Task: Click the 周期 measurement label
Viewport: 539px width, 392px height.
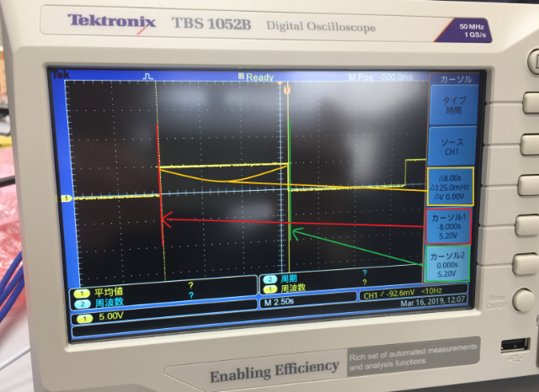Action: pyautogui.click(x=289, y=278)
